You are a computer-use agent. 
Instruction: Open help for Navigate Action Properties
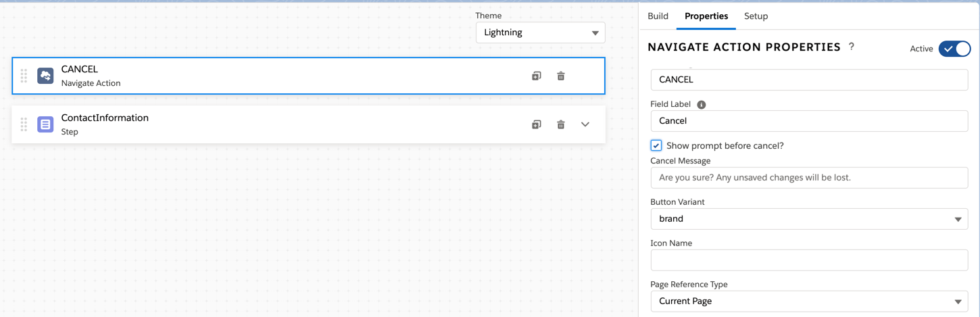(852, 47)
